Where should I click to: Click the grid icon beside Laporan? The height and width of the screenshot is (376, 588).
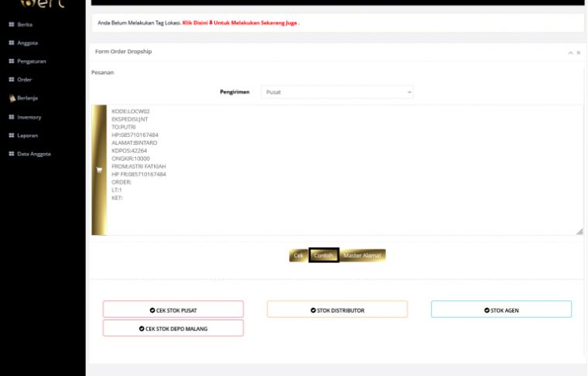[x=11, y=135]
